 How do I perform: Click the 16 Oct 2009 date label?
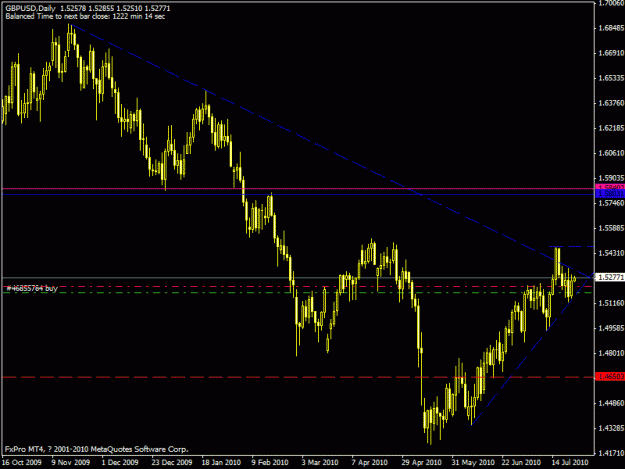point(22,463)
